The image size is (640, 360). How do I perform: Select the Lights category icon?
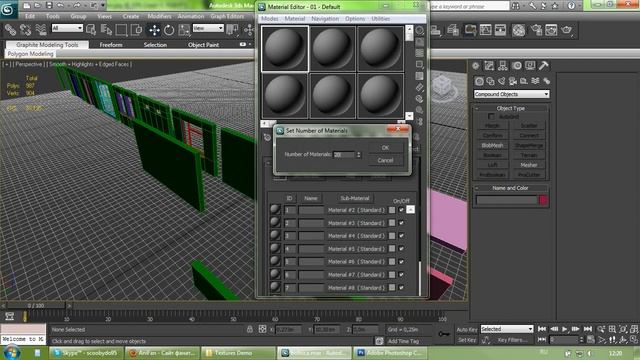click(x=502, y=81)
